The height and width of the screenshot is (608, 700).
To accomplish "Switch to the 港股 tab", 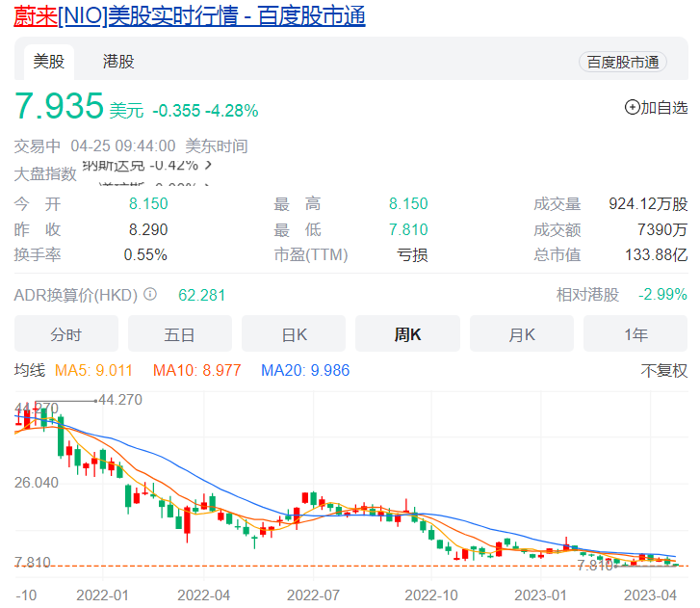I will click(x=118, y=62).
